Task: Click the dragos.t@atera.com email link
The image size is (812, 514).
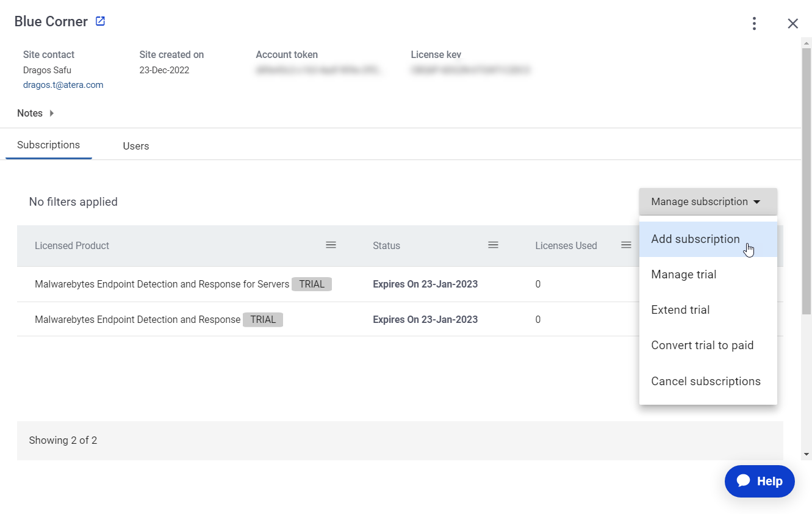Action: [63, 85]
